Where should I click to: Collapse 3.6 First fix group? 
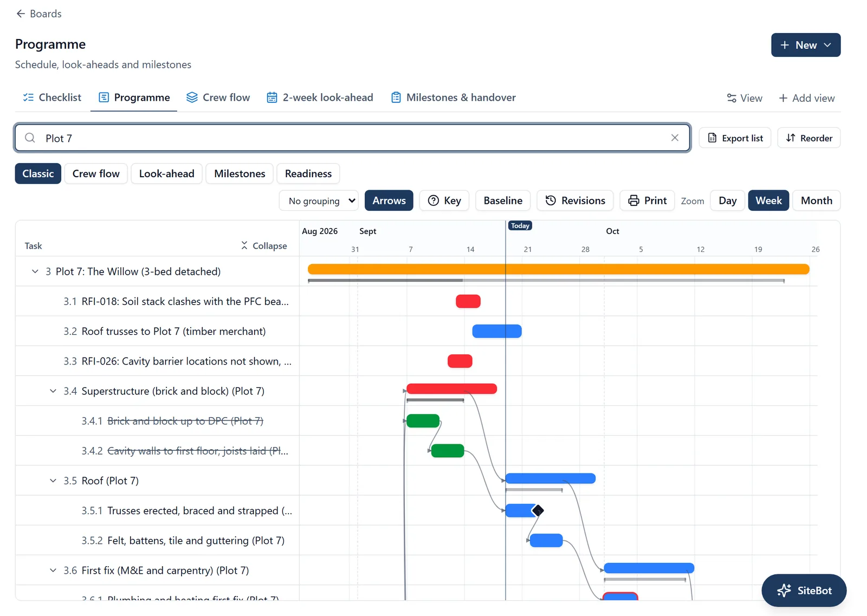[x=53, y=570]
